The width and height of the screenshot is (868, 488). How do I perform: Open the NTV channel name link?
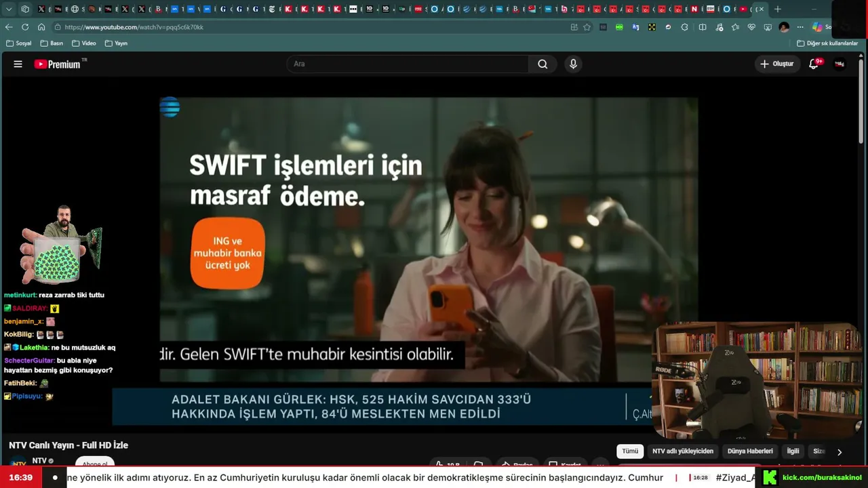pyautogui.click(x=39, y=461)
